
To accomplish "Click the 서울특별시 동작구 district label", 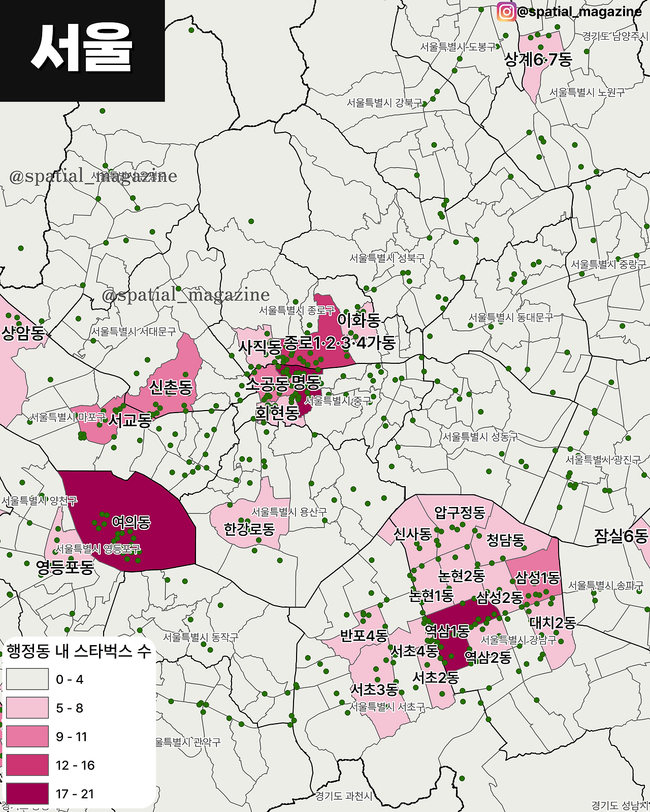I will (x=201, y=637).
